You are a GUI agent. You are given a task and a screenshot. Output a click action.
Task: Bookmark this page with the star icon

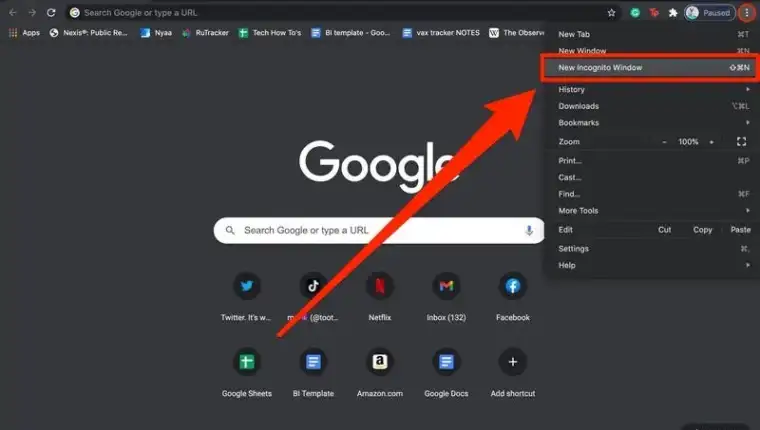[x=611, y=13]
